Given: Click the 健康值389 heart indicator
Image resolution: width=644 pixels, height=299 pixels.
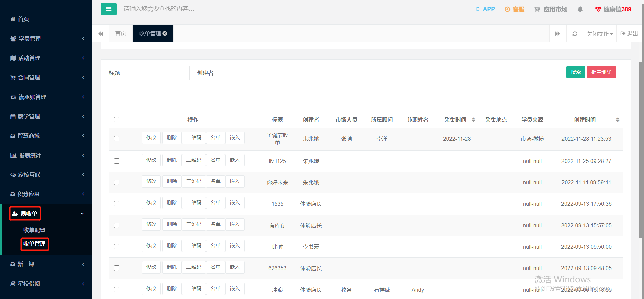Looking at the screenshot, I should (613, 9).
